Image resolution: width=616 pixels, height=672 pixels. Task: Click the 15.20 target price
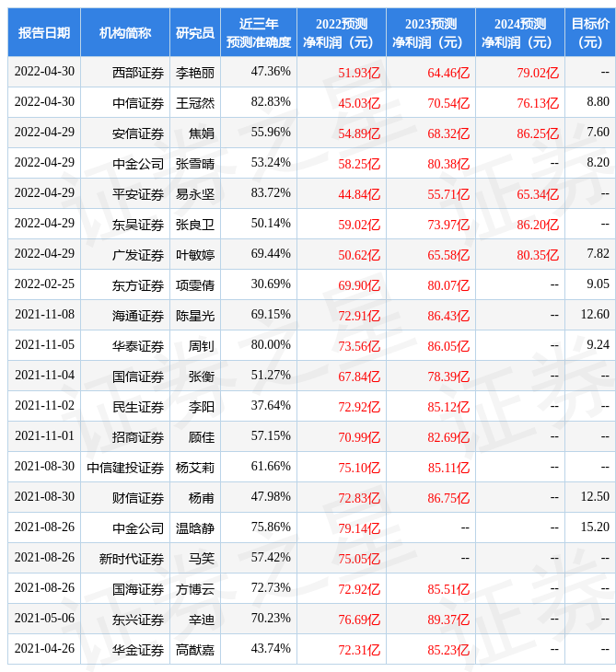tap(595, 527)
